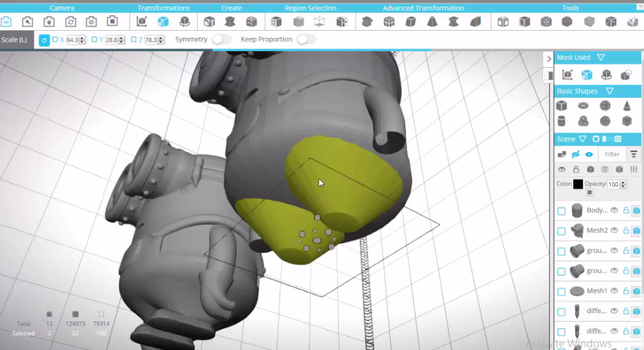
Task: Click the Scale (L) label button
Action: tap(17, 40)
